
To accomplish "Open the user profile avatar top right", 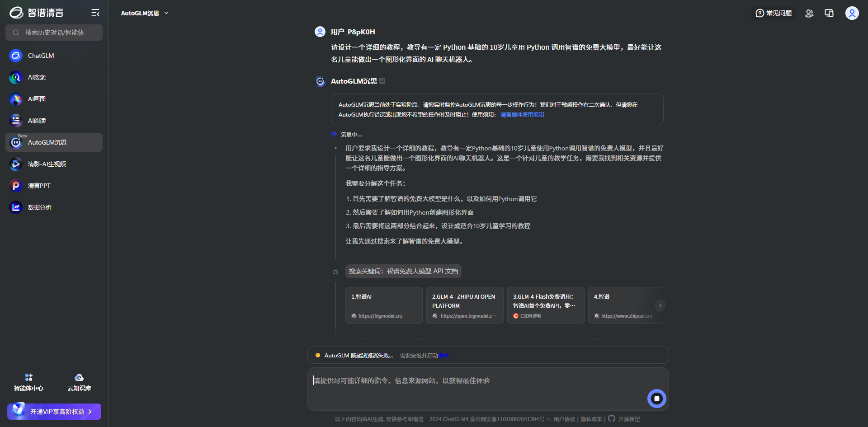I will 852,13.
